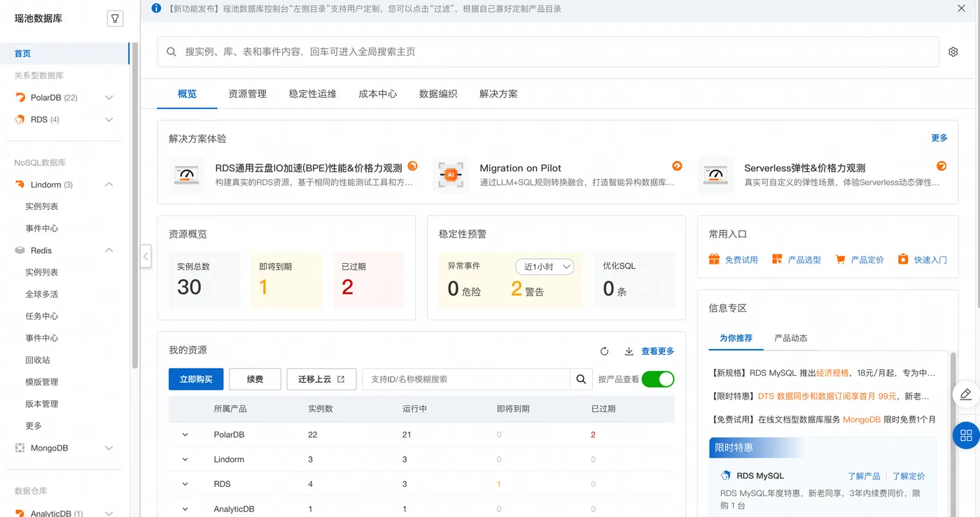Click the shopping cart pricing icon
Viewport: 980px width, 517px height.
[840, 260]
